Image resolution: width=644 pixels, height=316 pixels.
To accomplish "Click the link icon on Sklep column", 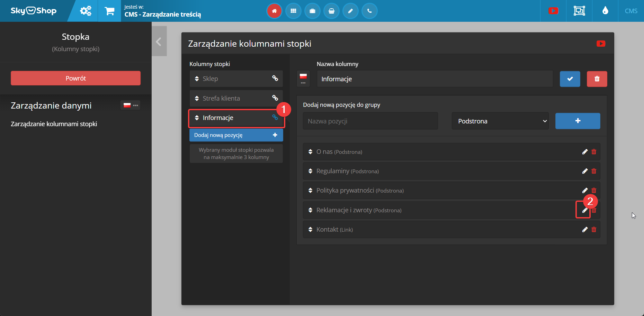I will pyautogui.click(x=275, y=78).
